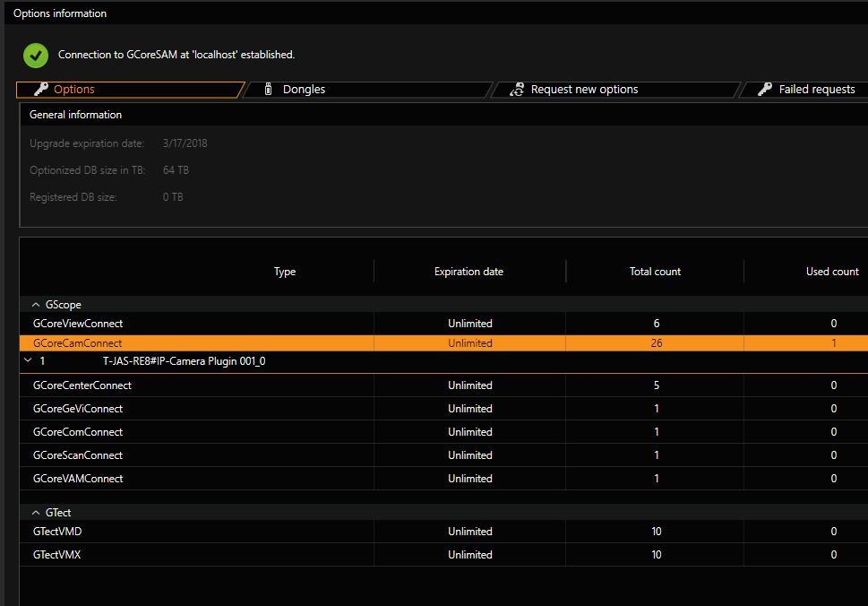Switch to the Dongles tab
The width and height of the screenshot is (868, 606).
click(366, 90)
